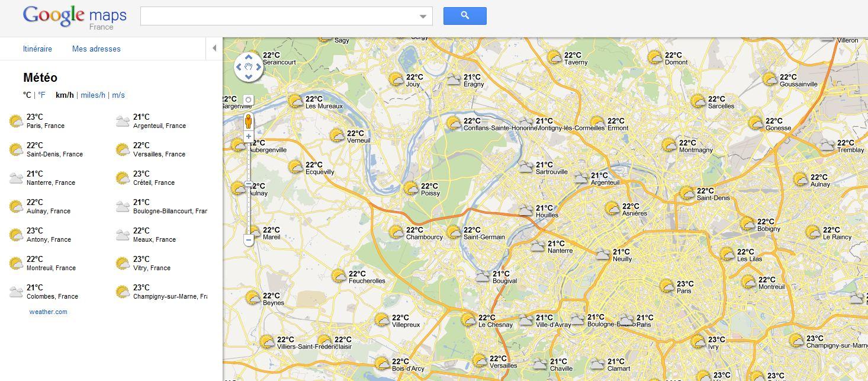Open the Mes adresses tab
This screenshot has height=381, width=868.
coord(95,49)
